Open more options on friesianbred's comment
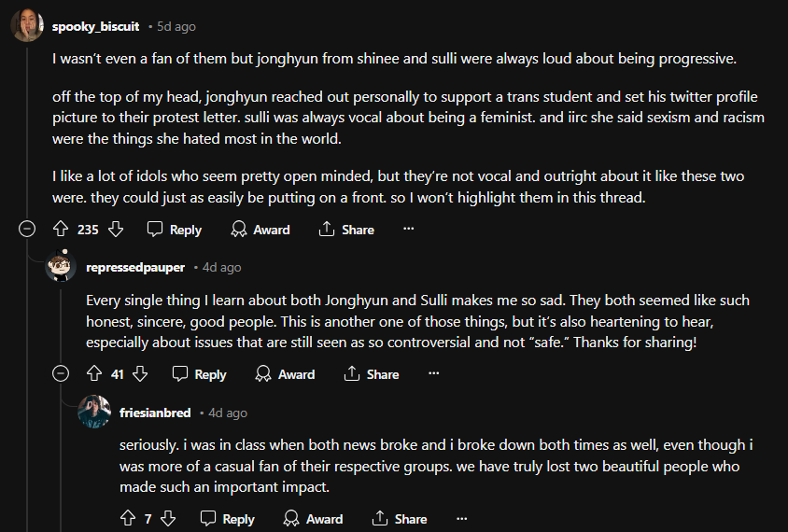788x532 pixels. point(460,519)
